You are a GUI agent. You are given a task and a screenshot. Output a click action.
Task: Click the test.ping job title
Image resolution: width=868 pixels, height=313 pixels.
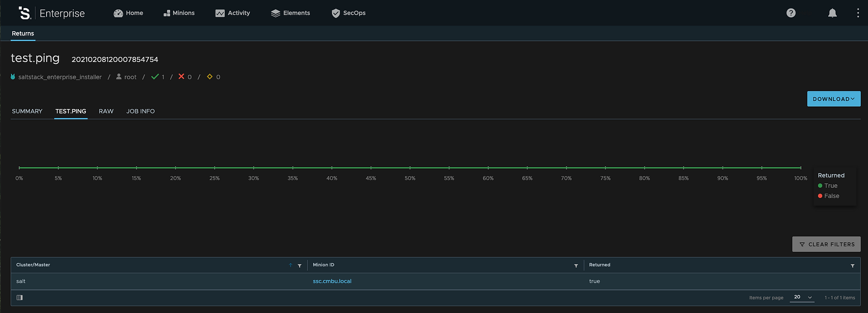coord(35,58)
